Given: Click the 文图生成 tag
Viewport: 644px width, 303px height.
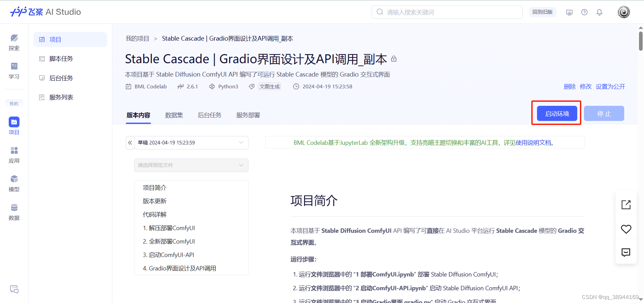Looking at the screenshot, I should pyautogui.click(x=269, y=86).
